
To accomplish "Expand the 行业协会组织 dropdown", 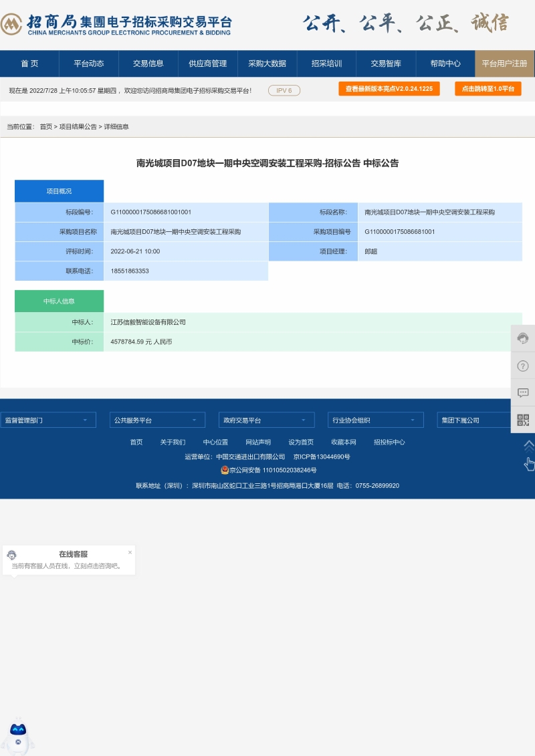I will click(375, 420).
